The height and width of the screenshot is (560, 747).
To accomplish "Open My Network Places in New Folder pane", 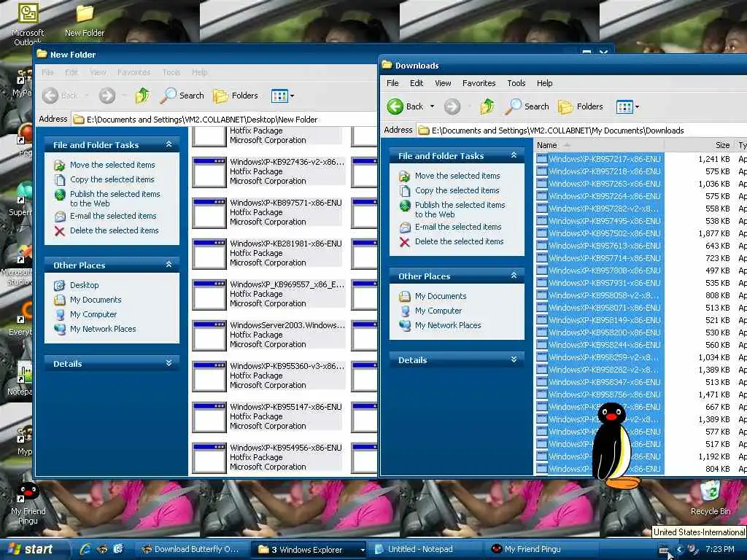I will click(x=103, y=329).
